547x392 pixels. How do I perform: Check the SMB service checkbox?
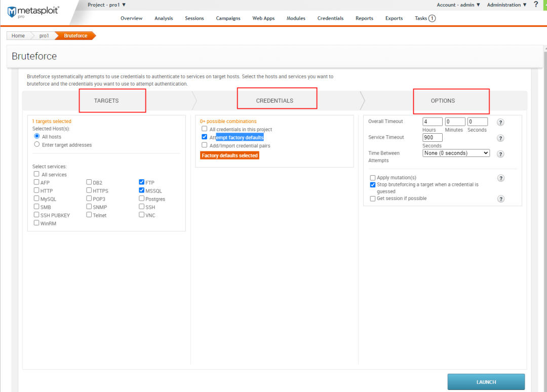[36, 207]
